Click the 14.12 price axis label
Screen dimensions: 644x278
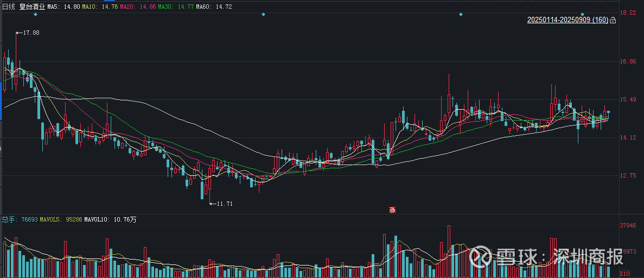pyautogui.click(x=628, y=137)
